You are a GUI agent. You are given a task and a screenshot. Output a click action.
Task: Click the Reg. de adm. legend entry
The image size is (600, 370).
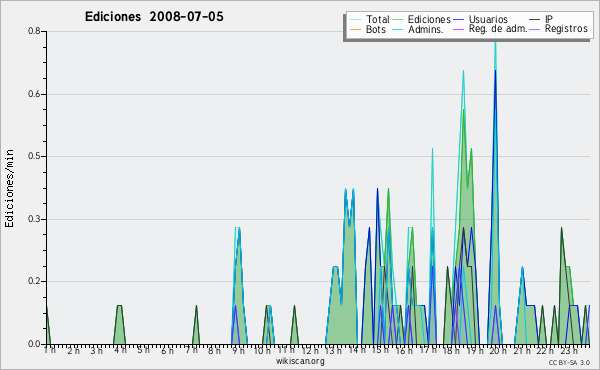coord(498,29)
